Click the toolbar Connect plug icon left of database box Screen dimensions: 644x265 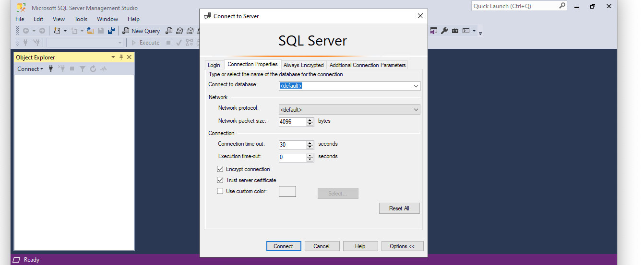pyautogui.click(x=25, y=43)
